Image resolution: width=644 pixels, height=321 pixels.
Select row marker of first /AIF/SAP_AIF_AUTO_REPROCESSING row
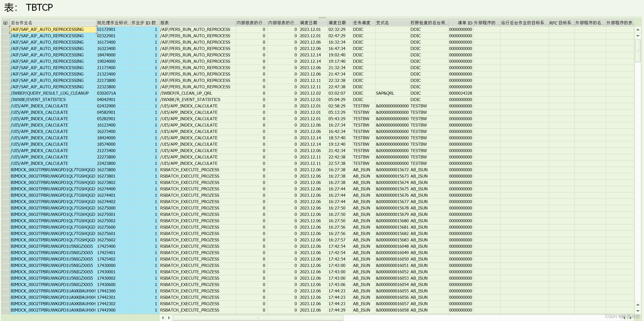pos(5,30)
